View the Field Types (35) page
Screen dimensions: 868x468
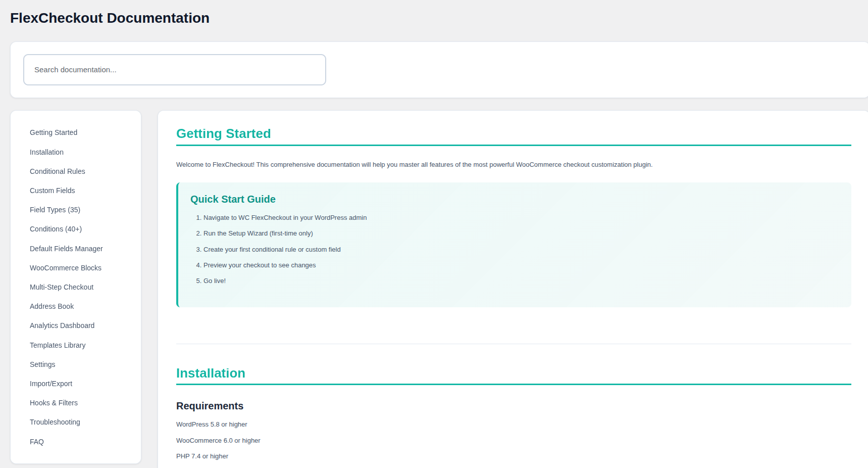pyautogui.click(x=55, y=210)
